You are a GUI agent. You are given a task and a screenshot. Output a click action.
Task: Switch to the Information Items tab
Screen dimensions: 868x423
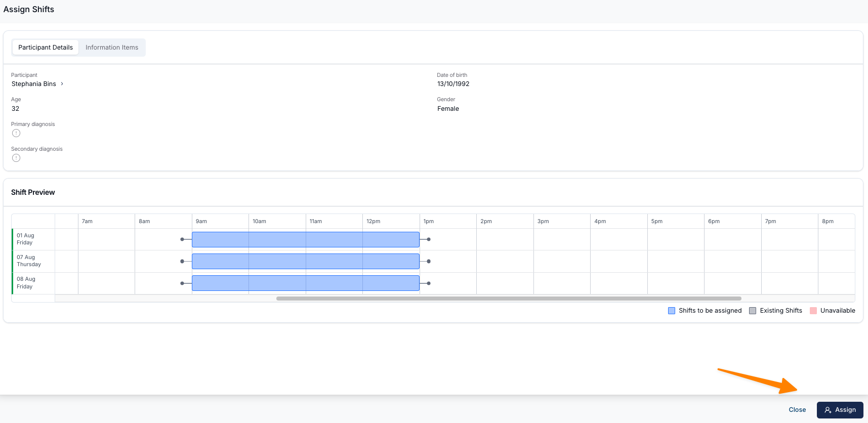pos(111,48)
